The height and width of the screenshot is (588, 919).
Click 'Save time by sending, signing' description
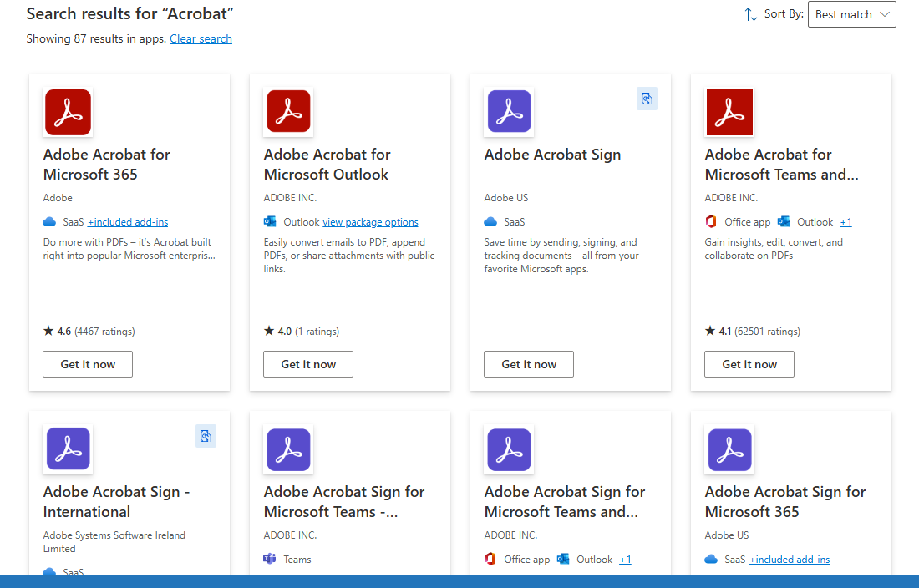tap(561, 256)
